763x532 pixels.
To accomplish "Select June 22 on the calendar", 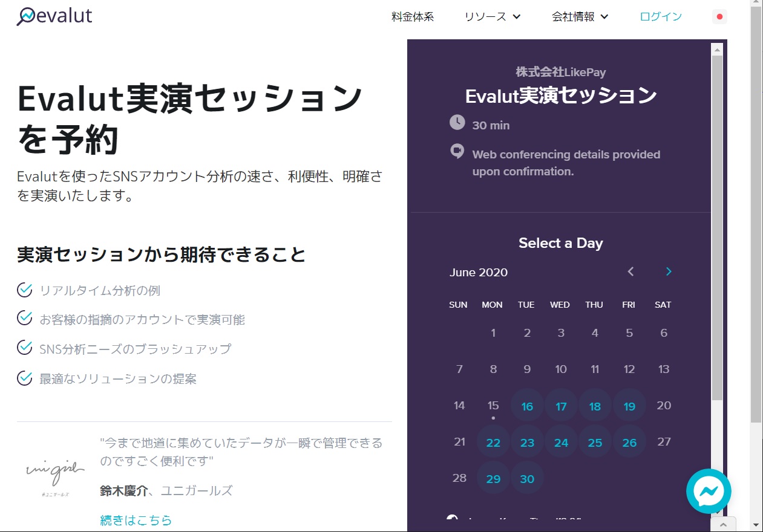I will [493, 443].
